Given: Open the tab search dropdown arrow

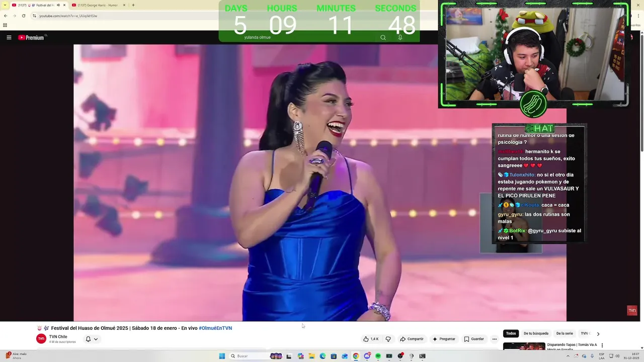Looking at the screenshot, I should (5, 5).
